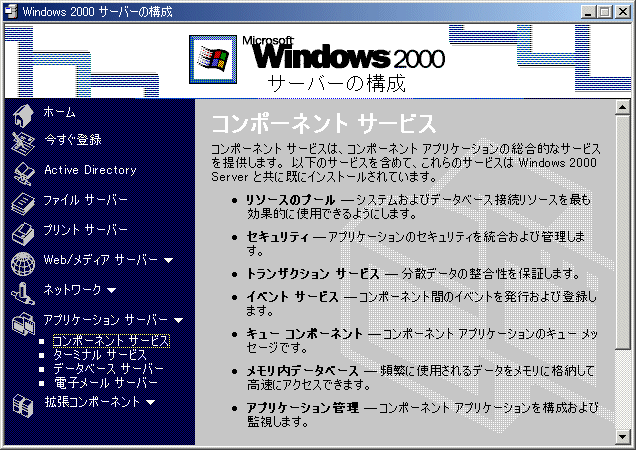Click the Home house icon
Viewport: 636px width, 450px height.
(23, 115)
